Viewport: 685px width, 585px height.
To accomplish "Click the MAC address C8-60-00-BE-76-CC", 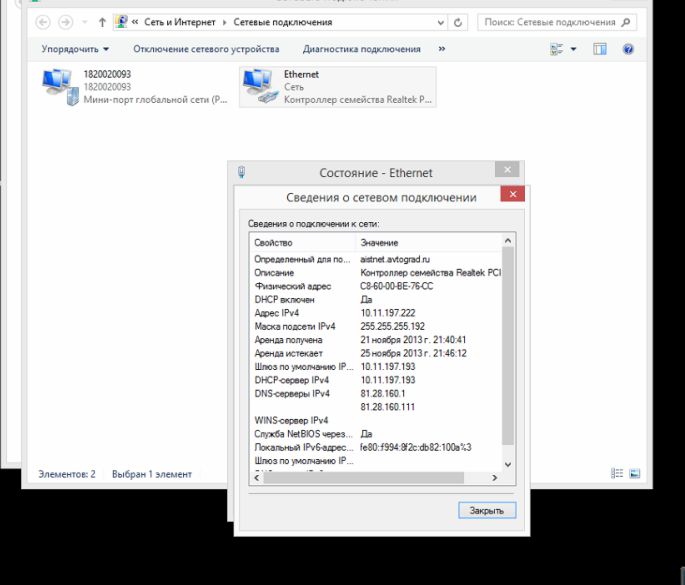I will [x=397, y=286].
